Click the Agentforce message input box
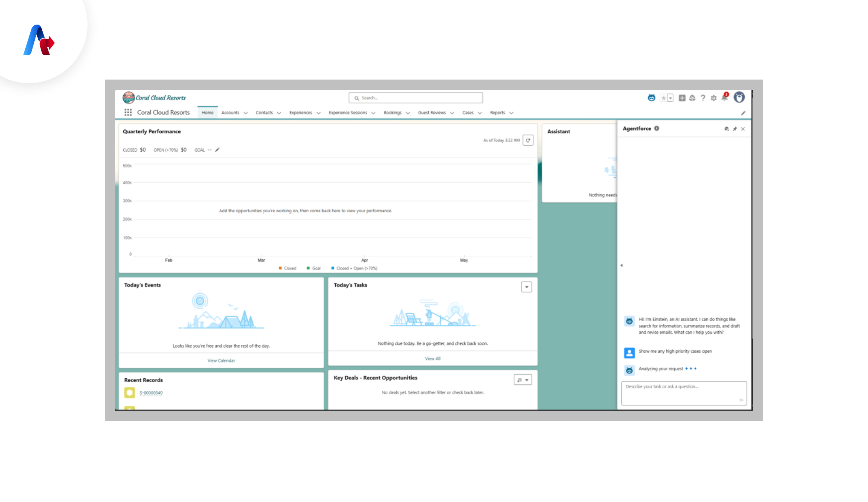Screen dimensions: 868x502 (684, 393)
